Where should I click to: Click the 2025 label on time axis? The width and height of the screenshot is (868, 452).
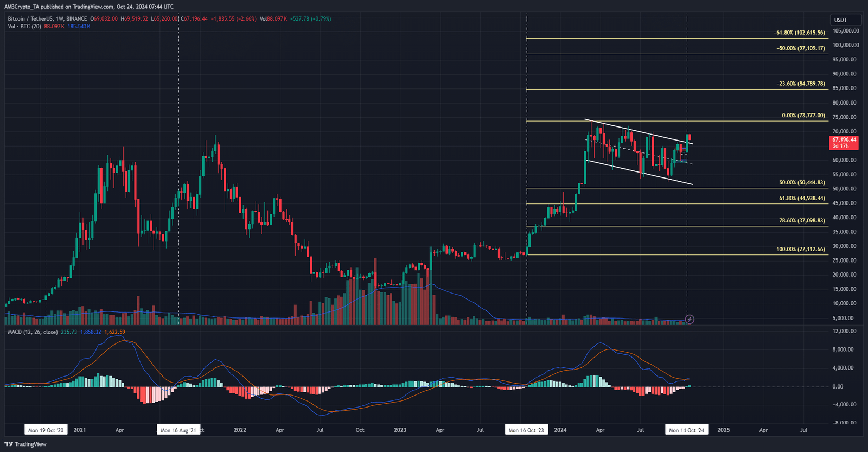click(723, 430)
